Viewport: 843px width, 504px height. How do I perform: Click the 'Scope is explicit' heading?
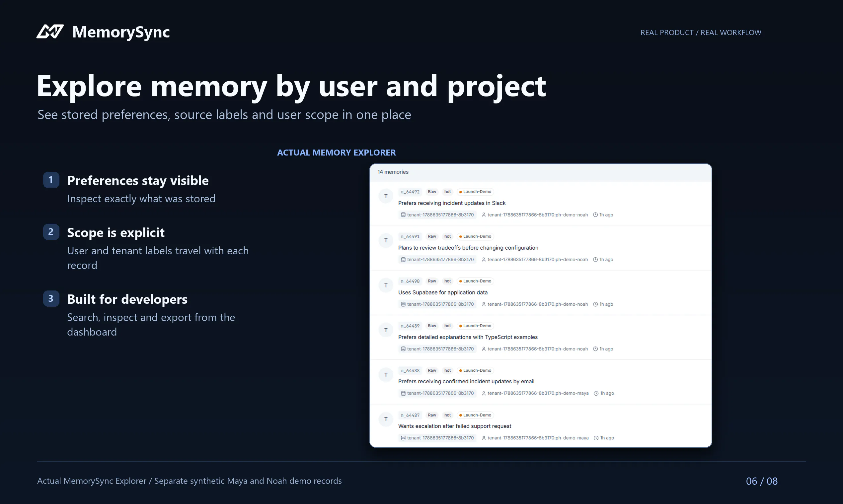pyautogui.click(x=115, y=233)
